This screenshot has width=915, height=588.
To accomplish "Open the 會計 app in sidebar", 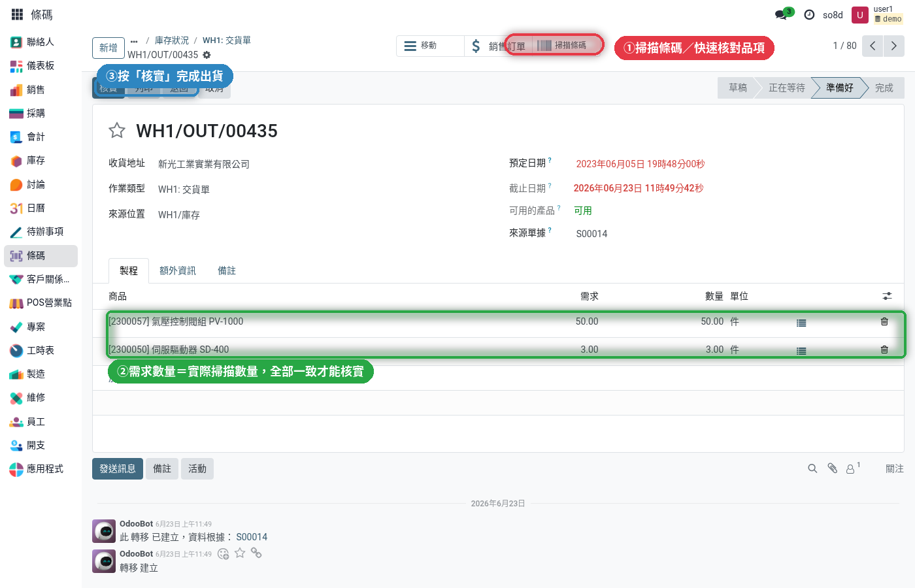I will [41, 137].
